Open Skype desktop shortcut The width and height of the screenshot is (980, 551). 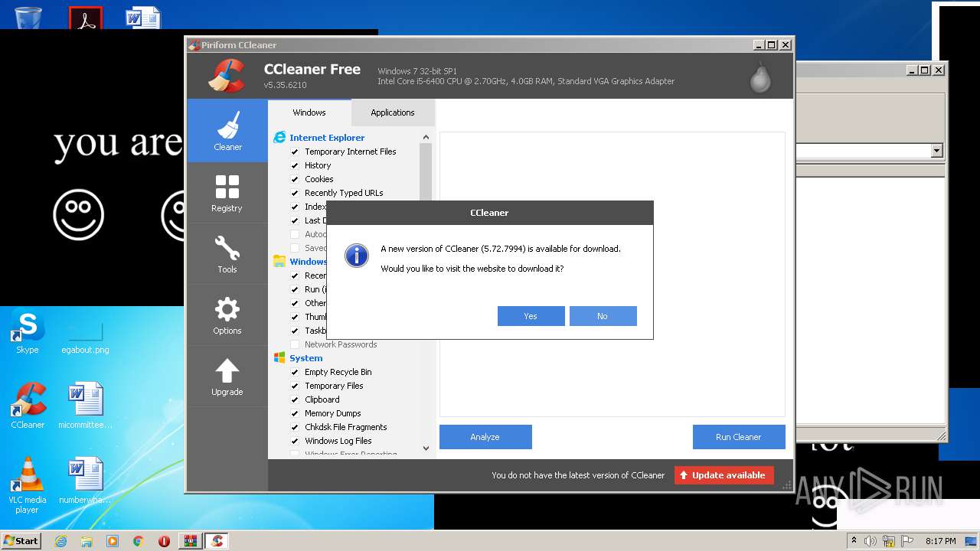(28, 333)
